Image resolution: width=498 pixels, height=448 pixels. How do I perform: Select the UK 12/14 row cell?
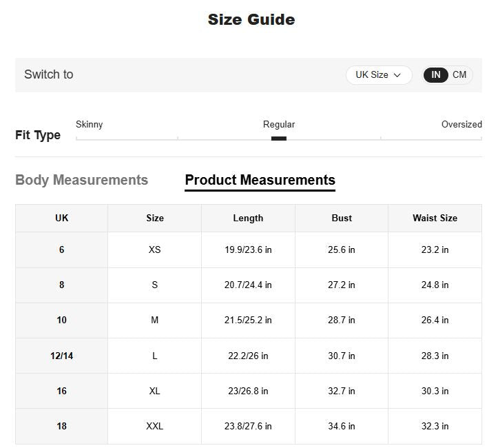(61, 356)
